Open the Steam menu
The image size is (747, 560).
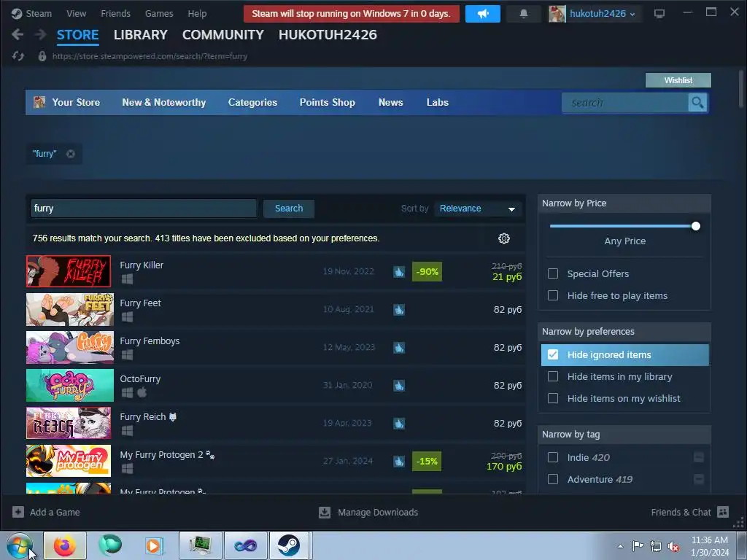coord(39,14)
